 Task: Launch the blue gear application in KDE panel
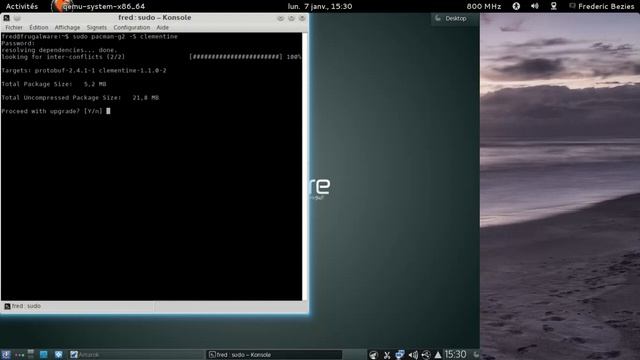tap(59, 355)
